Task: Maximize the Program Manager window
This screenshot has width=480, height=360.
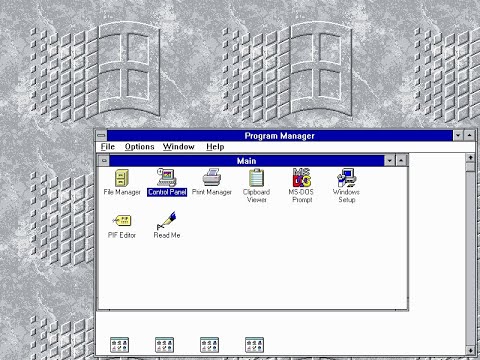Action: (469, 135)
